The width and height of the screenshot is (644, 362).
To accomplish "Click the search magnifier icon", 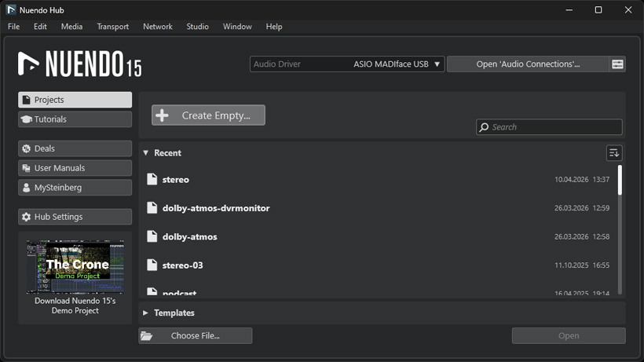I will tap(485, 127).
